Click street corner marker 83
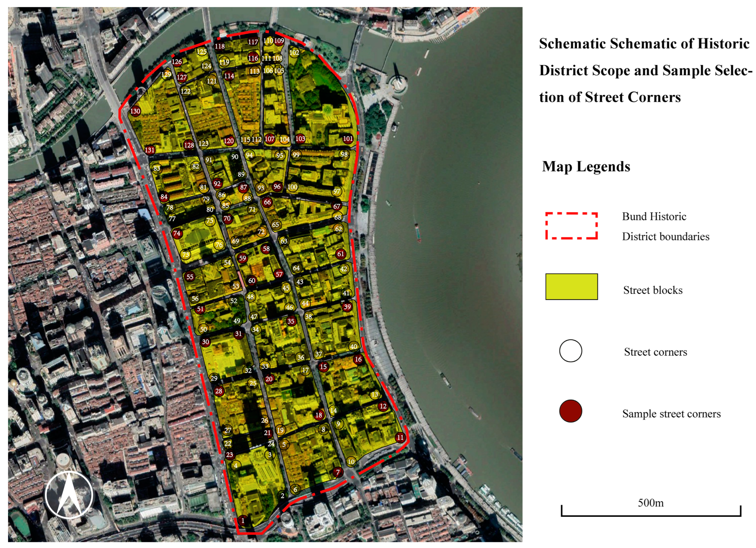 pyautogui.click(x=157, y=168)
